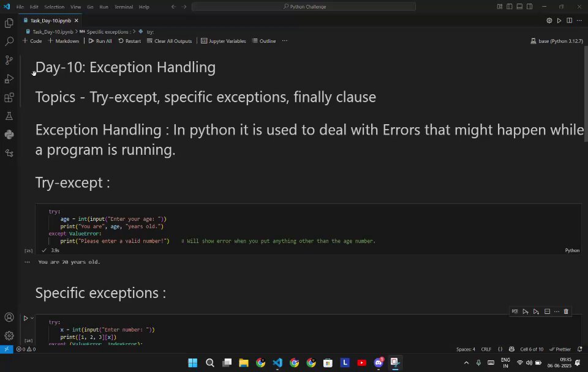Open Jupyter Variables panel
Viewport: 588px width, 372px height.
point(224,41)
